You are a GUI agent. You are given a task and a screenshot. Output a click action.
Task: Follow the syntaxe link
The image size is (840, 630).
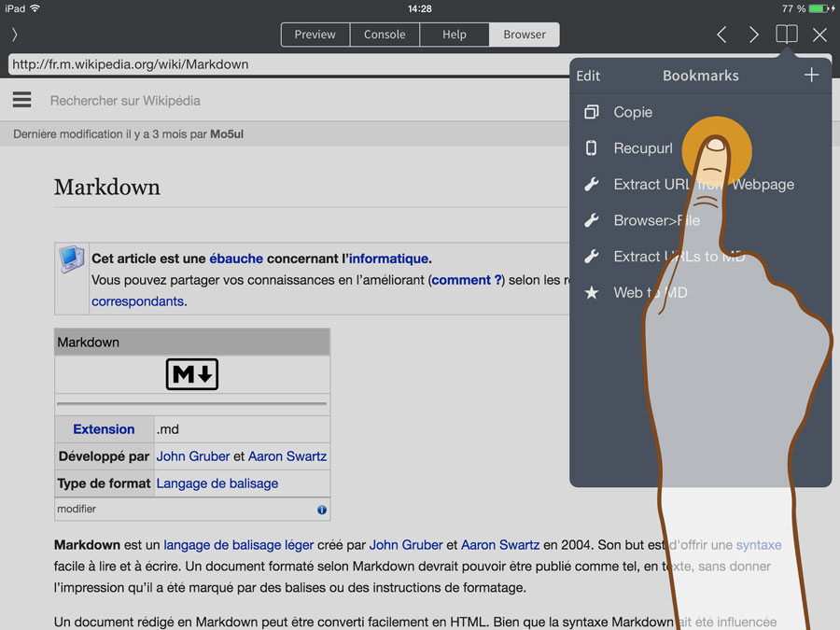759,545
